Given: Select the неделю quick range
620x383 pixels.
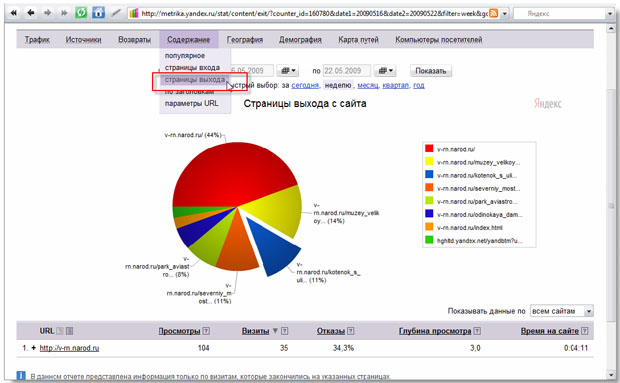Looking at the screenshot, I should click(338, 85).
